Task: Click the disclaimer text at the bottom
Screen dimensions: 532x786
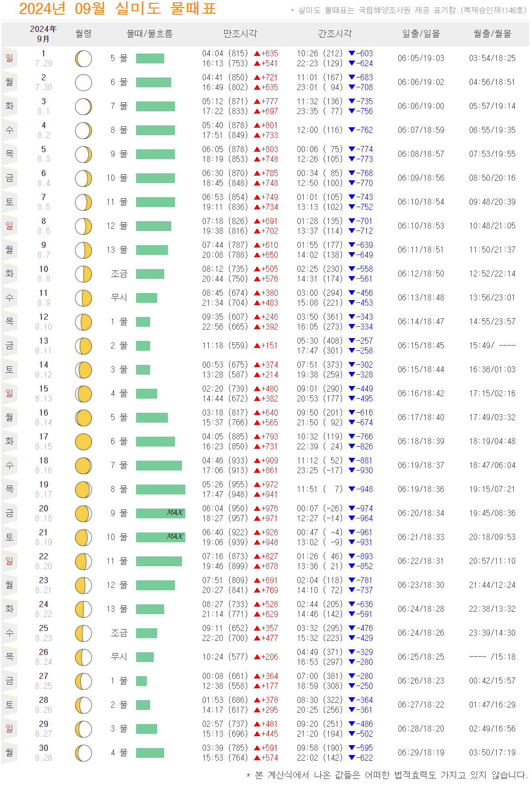Action: pyautogui.click(x=388, y=775)
